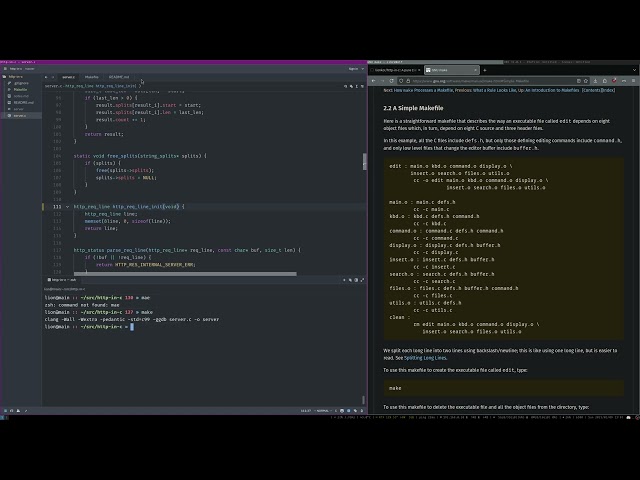Click the fourth icon in bottom-left status bar
The height and width of the screenshot is (480, 640).
pyautogui.click(x=25, y=411)
